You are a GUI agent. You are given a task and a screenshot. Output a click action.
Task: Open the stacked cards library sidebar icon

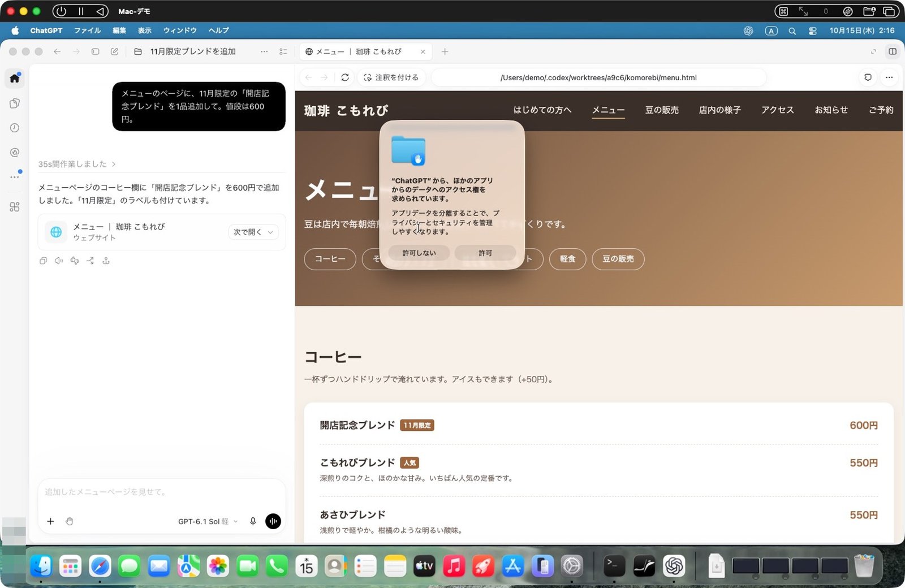tap(15, 103)
